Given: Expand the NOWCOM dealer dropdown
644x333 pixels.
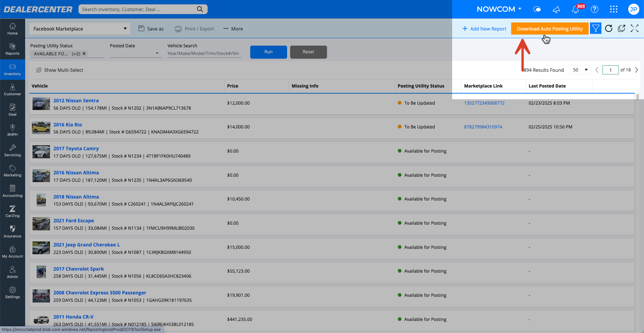Looking at the screenshot, I should (x=499, y=9).
